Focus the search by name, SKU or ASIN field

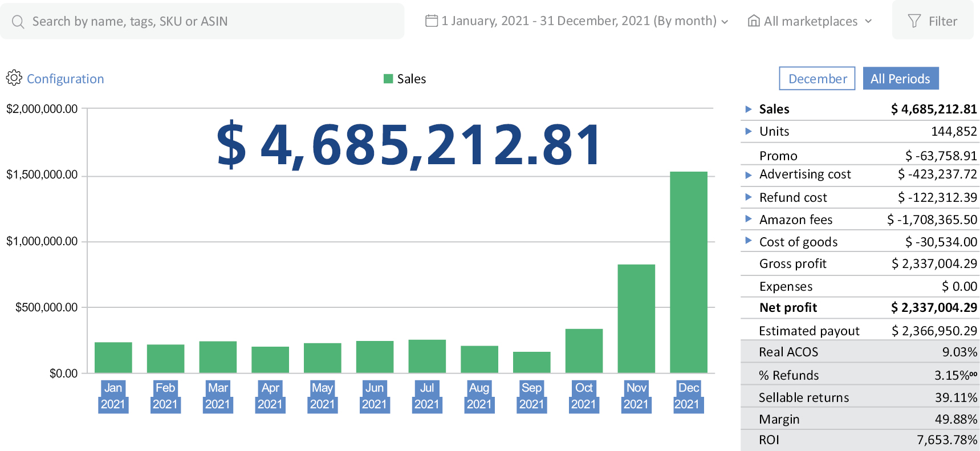pyautogui.click(x=202, y=21)
